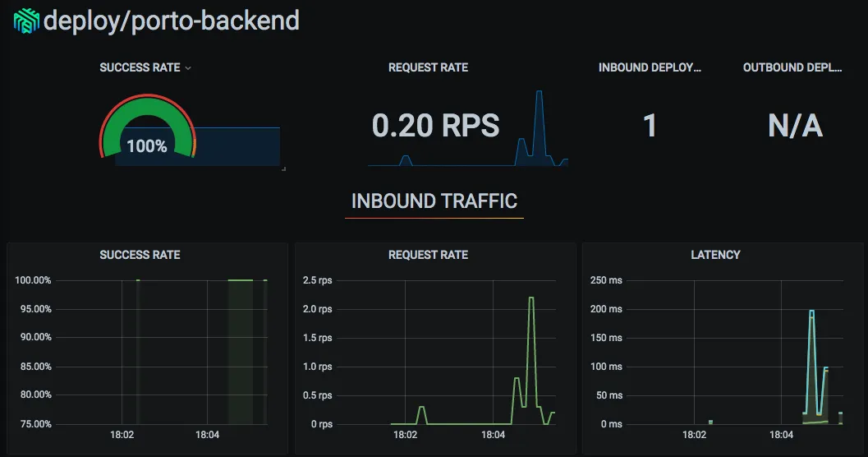
Task: Click the Linkerd logo icon beside dashboard title
Action: (x=26, y=21)
